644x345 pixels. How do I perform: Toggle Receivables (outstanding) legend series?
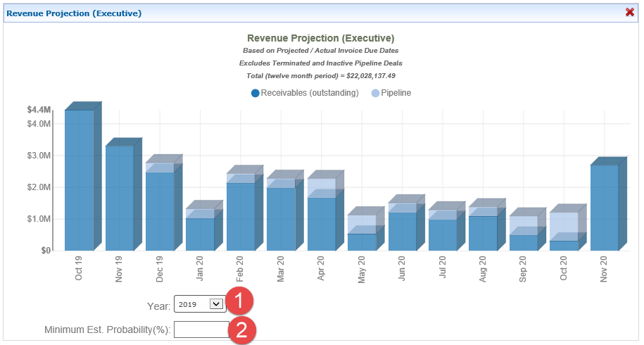pyautogui.click(x=305, y=93)
